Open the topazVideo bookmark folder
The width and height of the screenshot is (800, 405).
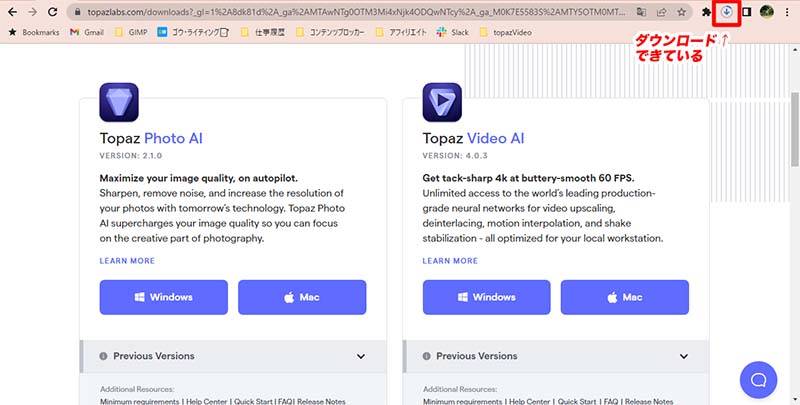[x=506, y=32]
